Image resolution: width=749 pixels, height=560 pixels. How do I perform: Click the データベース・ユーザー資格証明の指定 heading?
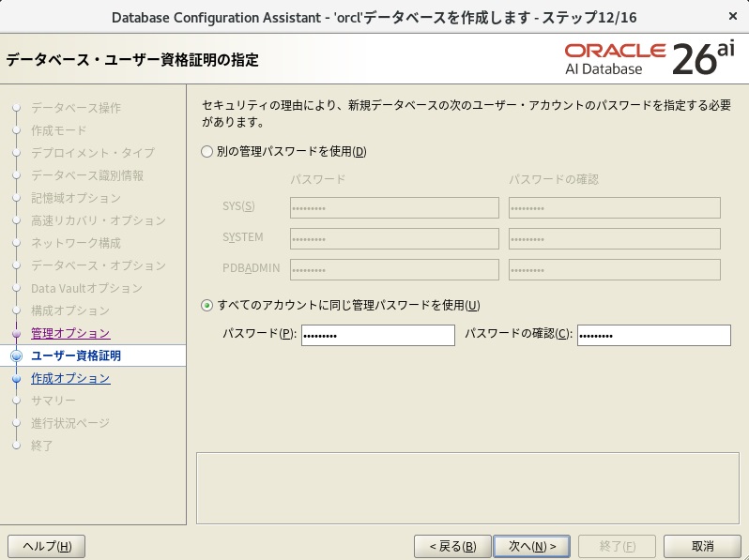(132, 60)
